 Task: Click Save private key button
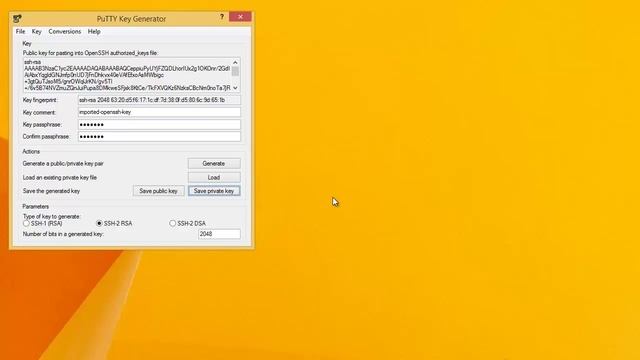click(x=214, y=191)
